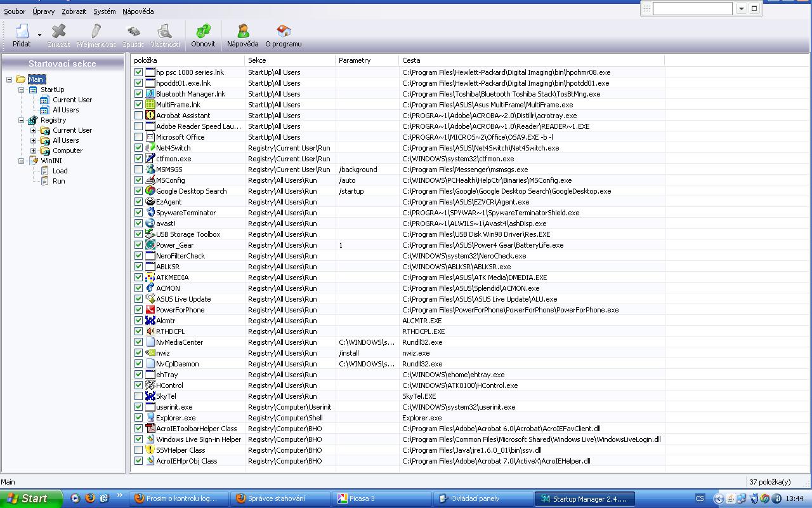
Task: Sort by the Cesta column header
Action: [x=532, y=60]
